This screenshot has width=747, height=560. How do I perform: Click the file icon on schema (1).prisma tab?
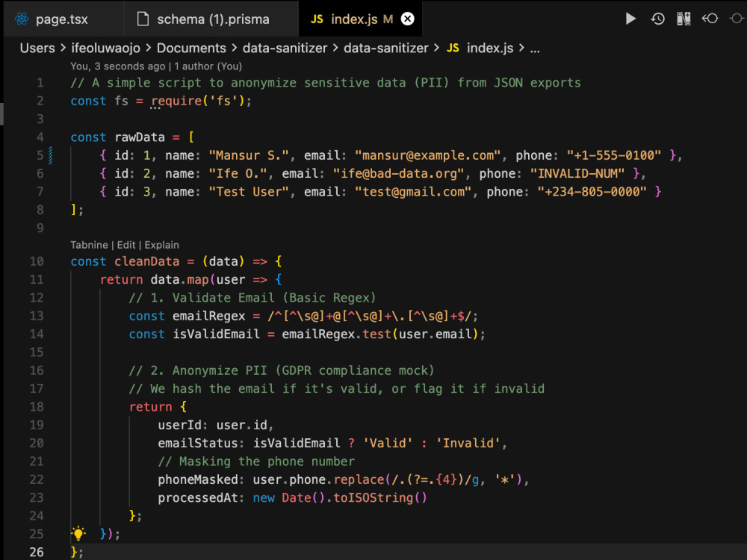(x=143, y=19)
